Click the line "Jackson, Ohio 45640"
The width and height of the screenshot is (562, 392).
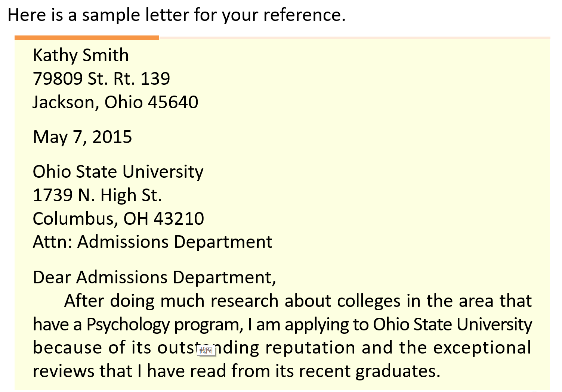[x=115, y=102]
